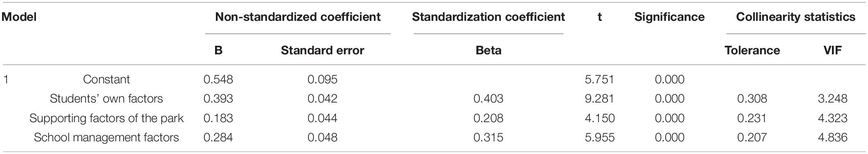
Task: Click the t value 9.281
Action: point(600,99)
